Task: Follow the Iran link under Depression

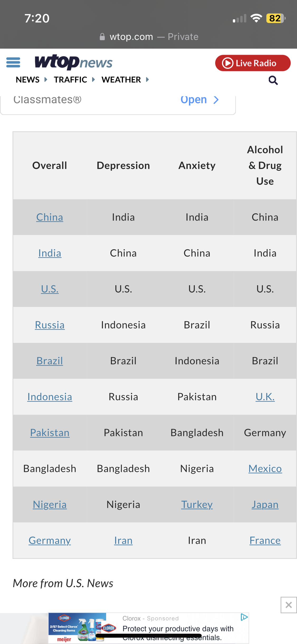Action: [x=123, y=541]
